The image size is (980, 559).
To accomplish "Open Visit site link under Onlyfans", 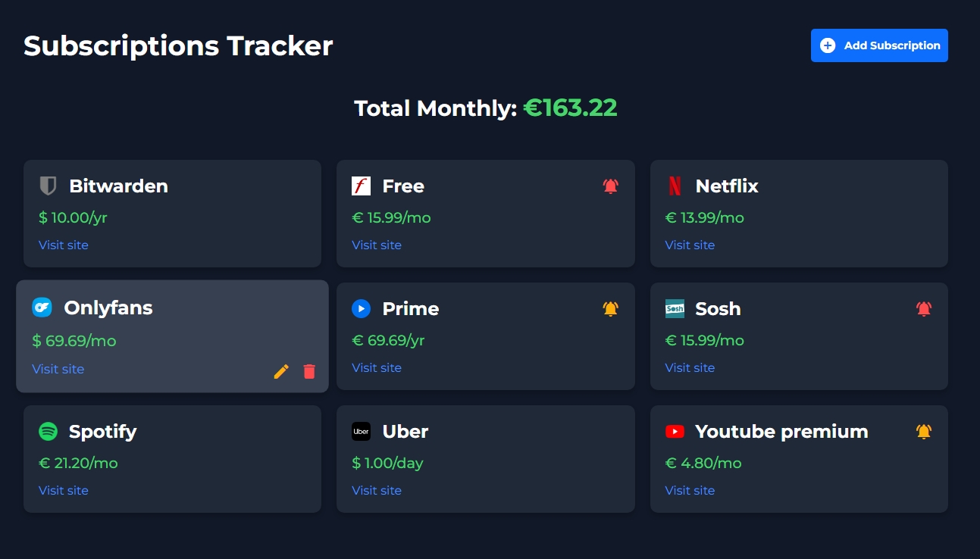I will (58, 369).
